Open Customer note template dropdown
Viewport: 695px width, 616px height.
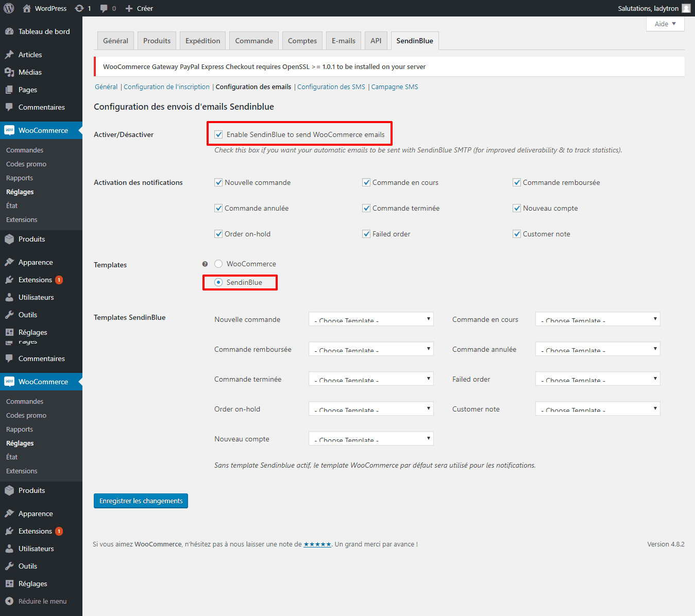(x=598, y=408)
